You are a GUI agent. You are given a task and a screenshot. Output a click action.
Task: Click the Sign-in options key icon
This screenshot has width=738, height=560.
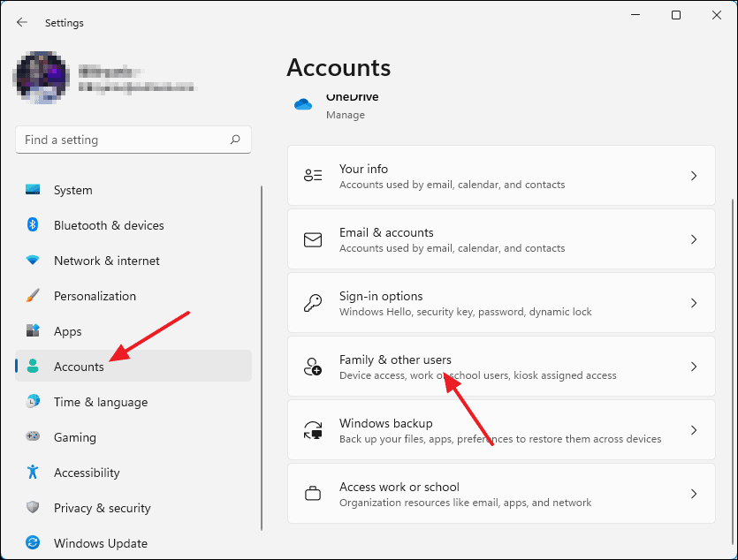click(313, 303)
